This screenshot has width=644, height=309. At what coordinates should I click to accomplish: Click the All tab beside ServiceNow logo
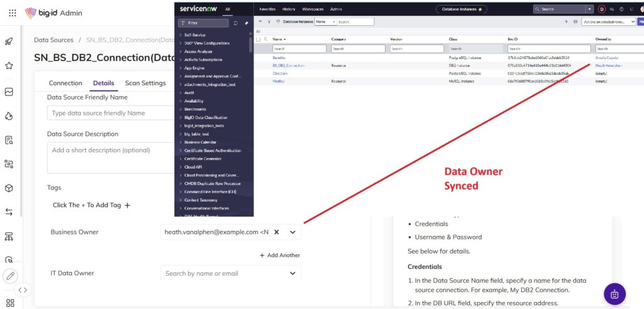228,9
